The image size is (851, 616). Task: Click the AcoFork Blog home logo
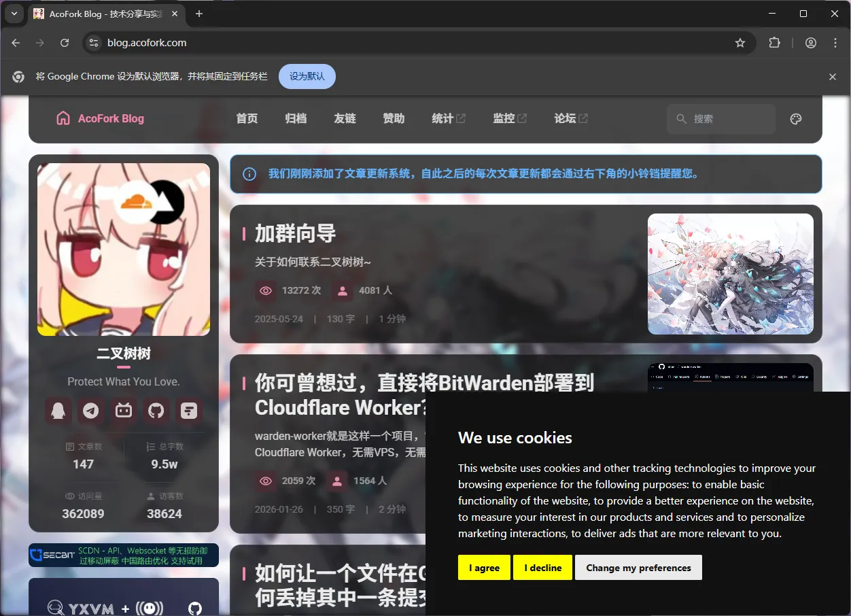[101, 118]
